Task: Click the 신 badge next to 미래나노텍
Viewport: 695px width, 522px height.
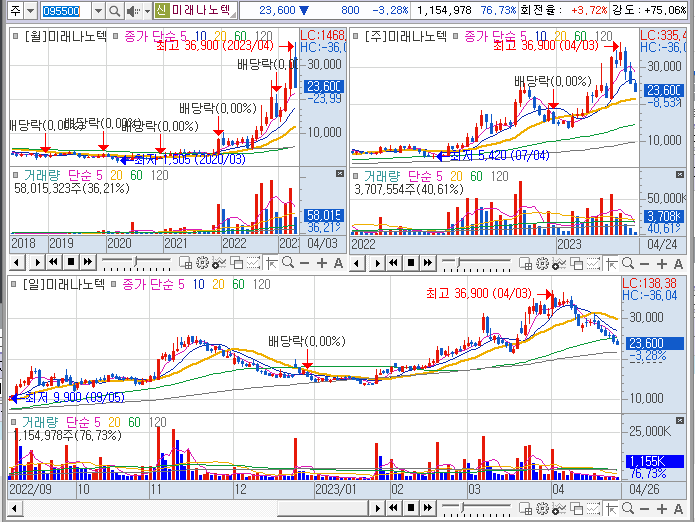Action: [161, 10]
